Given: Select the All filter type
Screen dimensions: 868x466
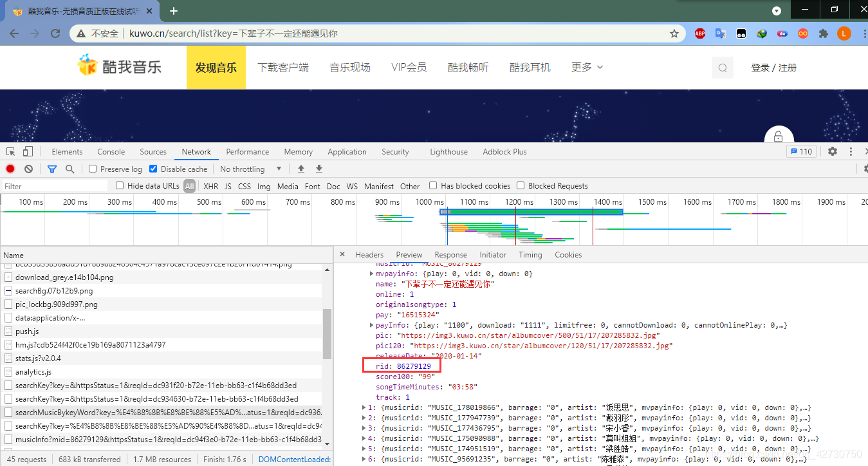Looking at the screenshot, I should coord(189,186).
